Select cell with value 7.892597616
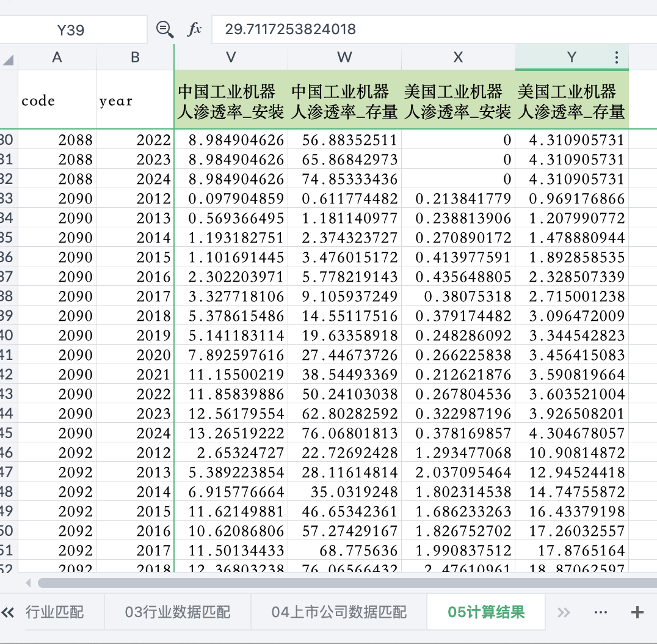Screen dimensions: 657x644 [231, 355]
